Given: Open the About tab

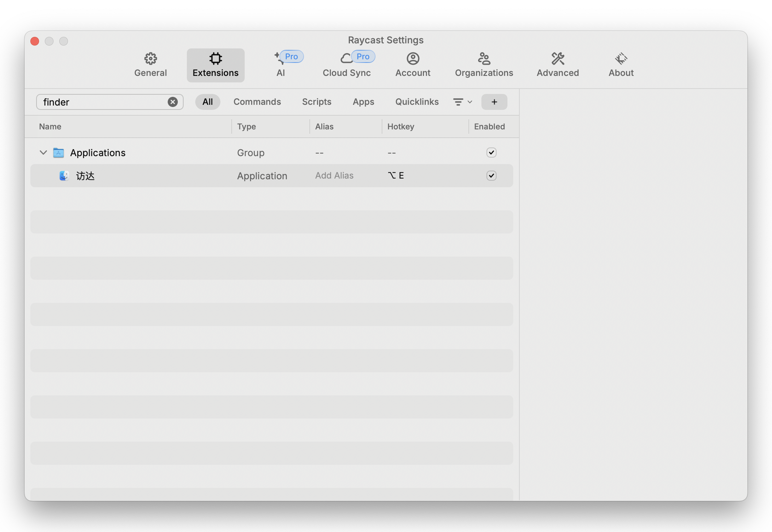Looking at the screenshot, I should pos(621,65).
